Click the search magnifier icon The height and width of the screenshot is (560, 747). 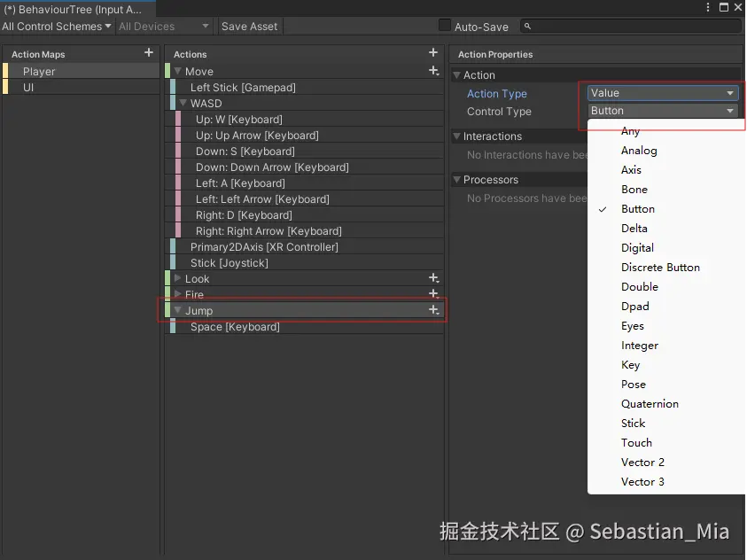pos(527,27)
